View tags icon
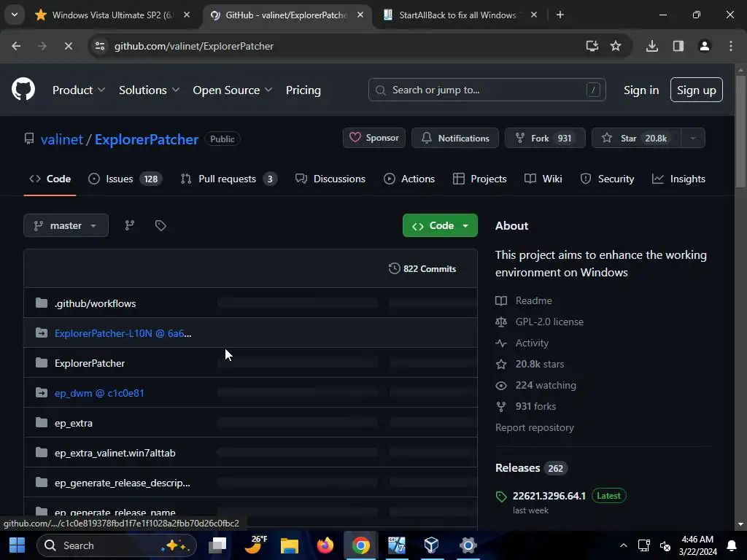The image size is (747, 560). (160, 226)
